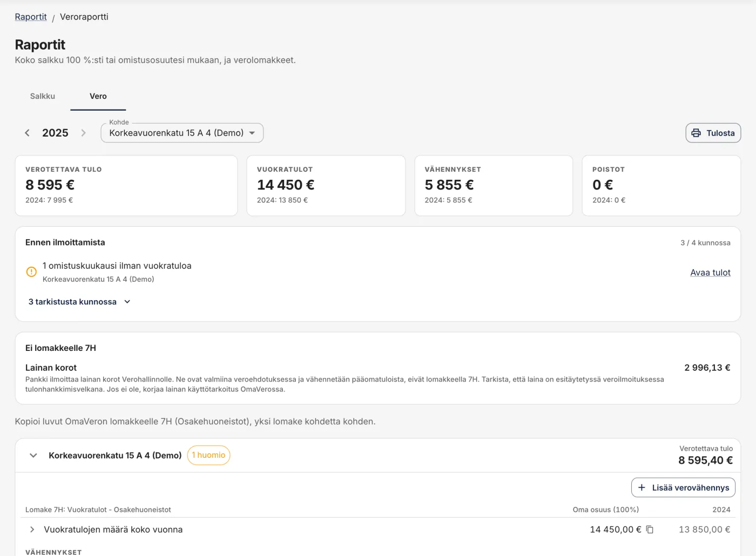Click the 2024 value 13 850,00 €

[x=705, y=530]
